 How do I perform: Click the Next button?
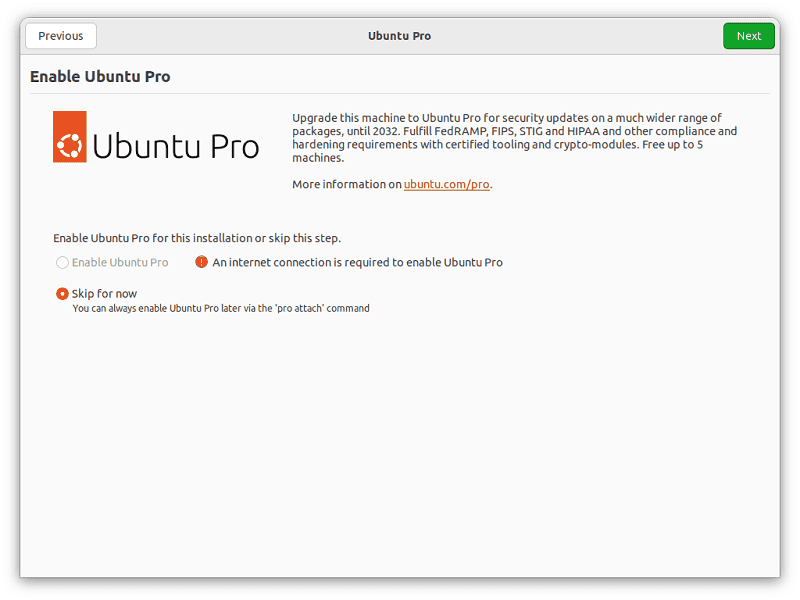[x=748, y=36]
